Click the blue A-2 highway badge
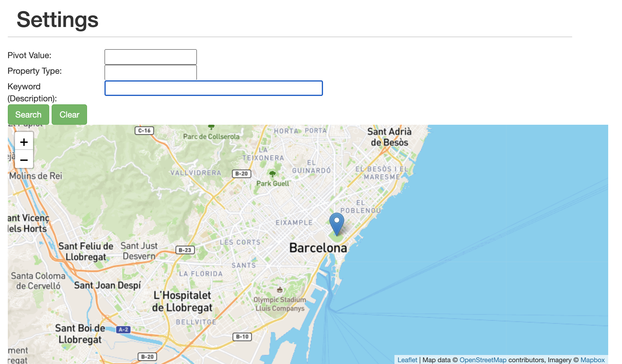The image size is (622, 364). 123,330
